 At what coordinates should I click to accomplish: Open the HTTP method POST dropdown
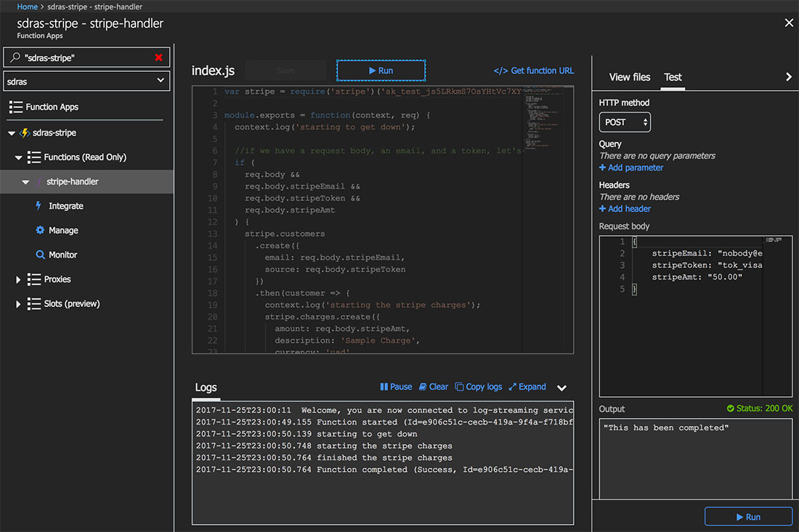[x=625, y=122]
